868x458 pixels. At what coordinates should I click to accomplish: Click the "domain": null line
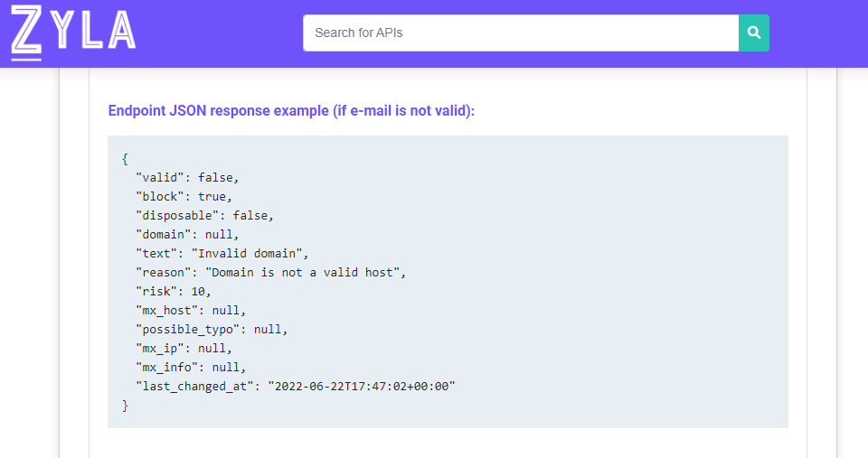click(x=187, y=235)
